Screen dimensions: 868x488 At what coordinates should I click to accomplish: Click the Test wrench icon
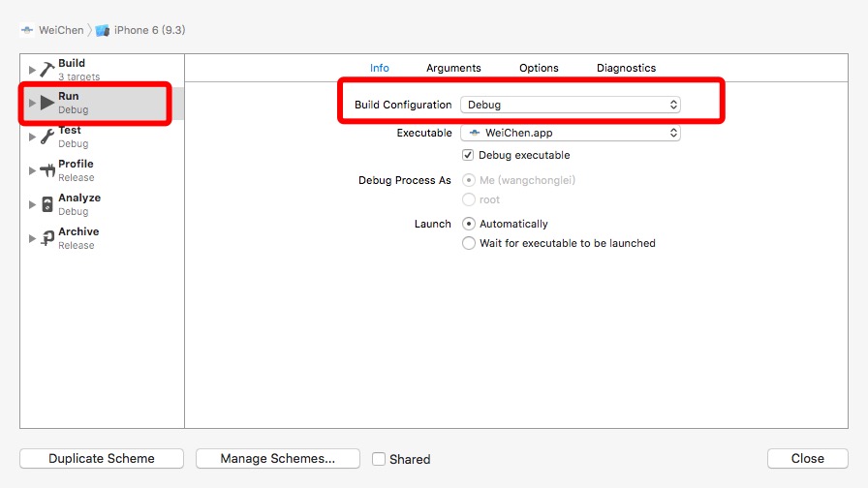tap(47, 137)
